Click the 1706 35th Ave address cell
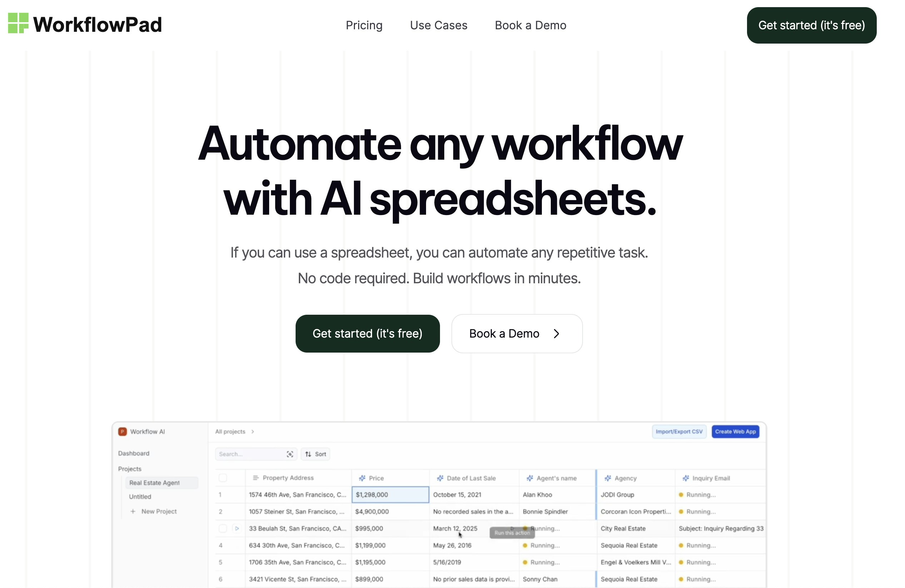Screen dimensions: 905x588 pos(298,562)
